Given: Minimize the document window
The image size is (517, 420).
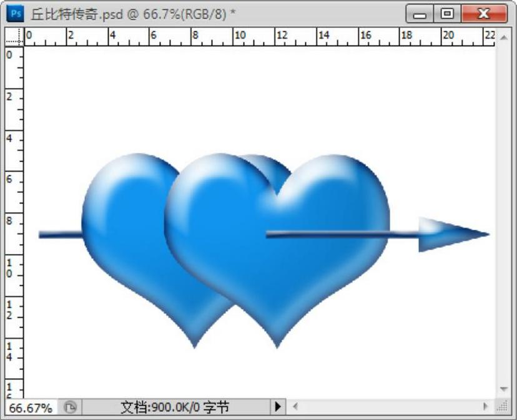Looking at the screenshot, I should (x=420, y=13).
